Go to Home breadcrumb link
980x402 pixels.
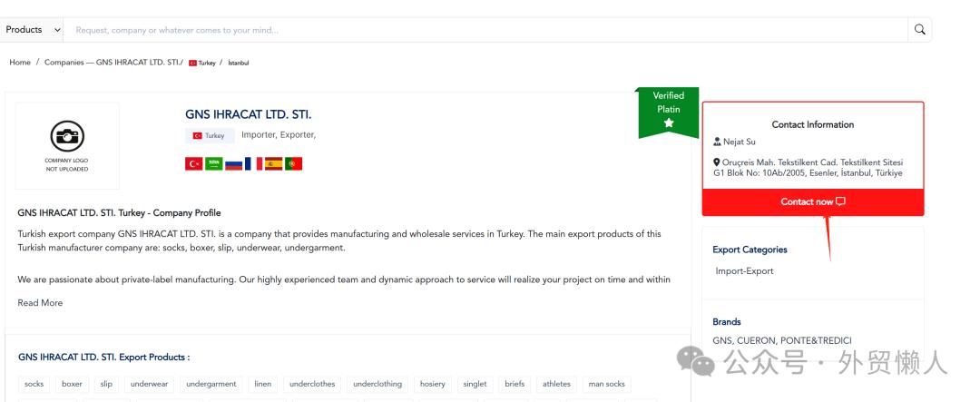coord(20,63)
